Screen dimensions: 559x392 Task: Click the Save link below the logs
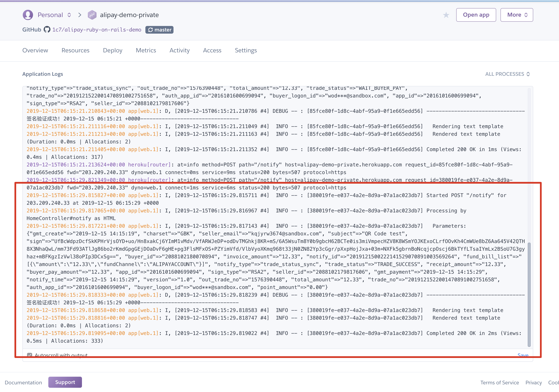(x=523, y=355)
